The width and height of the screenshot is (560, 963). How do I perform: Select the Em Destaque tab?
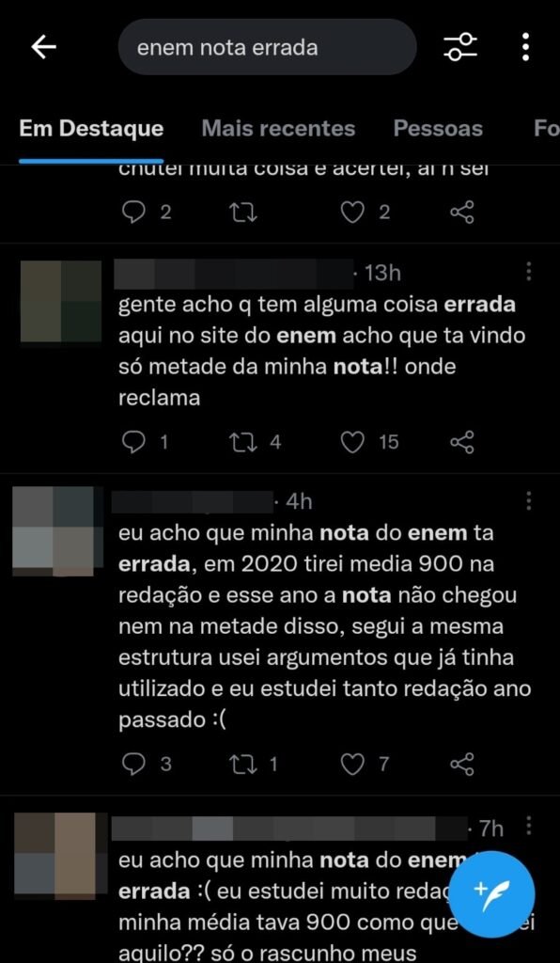91,128
